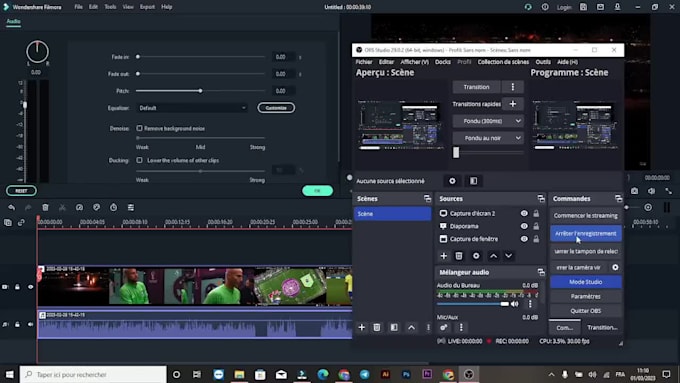Enable Remove background noise checkbox
Image resolution: width=680 pixels, height=383 pixels.
click(x=139, y=128)
